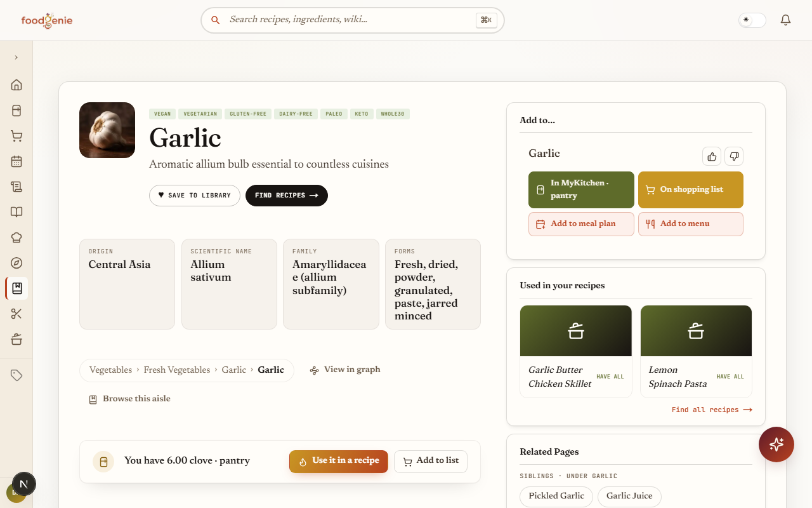Click the garlic thumbnail image

[x=107, y=130]
